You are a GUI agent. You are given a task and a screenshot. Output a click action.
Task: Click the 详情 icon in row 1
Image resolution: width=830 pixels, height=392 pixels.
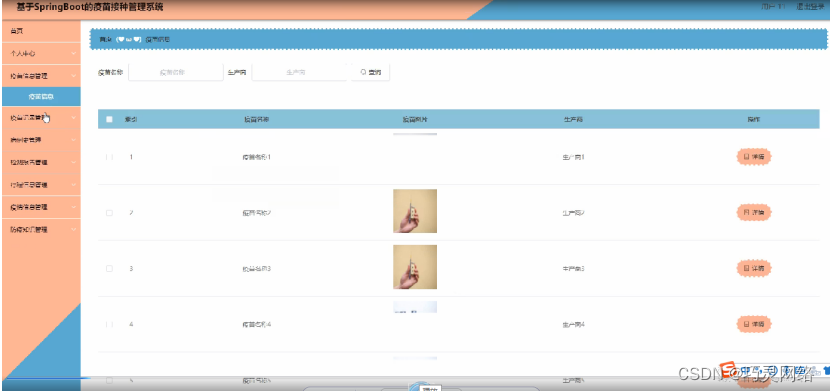point(746,157)
